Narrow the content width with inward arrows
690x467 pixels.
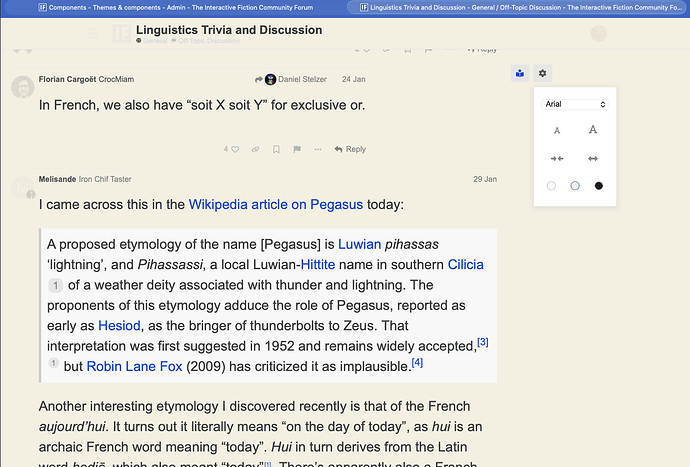pyautogui.click(x=557, y=158)
